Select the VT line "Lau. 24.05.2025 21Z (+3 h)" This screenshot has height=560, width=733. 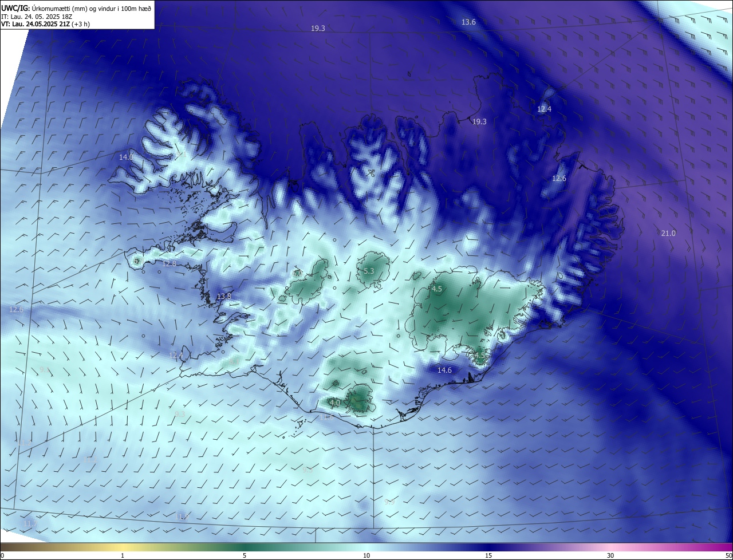pyautogui.click(x=50, y=24)
